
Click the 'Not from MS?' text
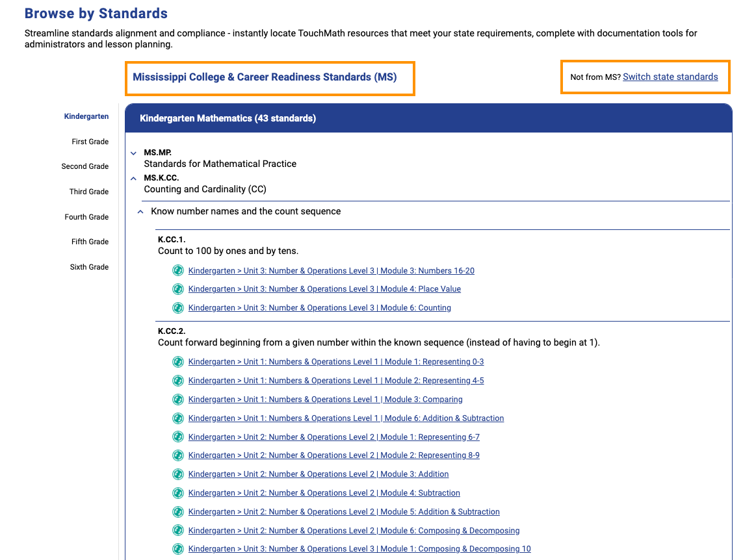point(595,77)
